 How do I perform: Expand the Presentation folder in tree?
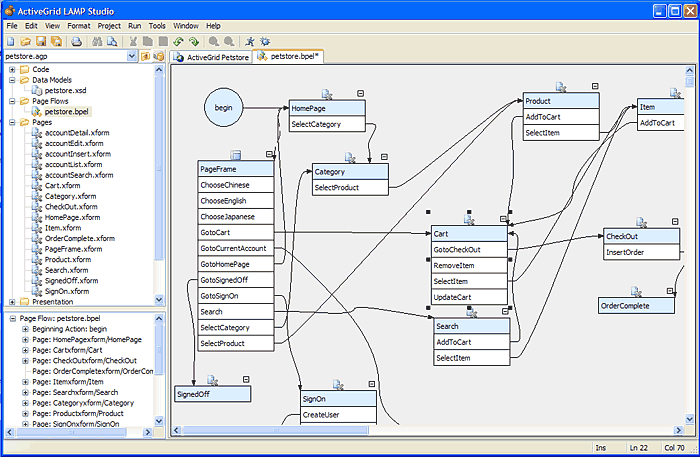point(12,300)
